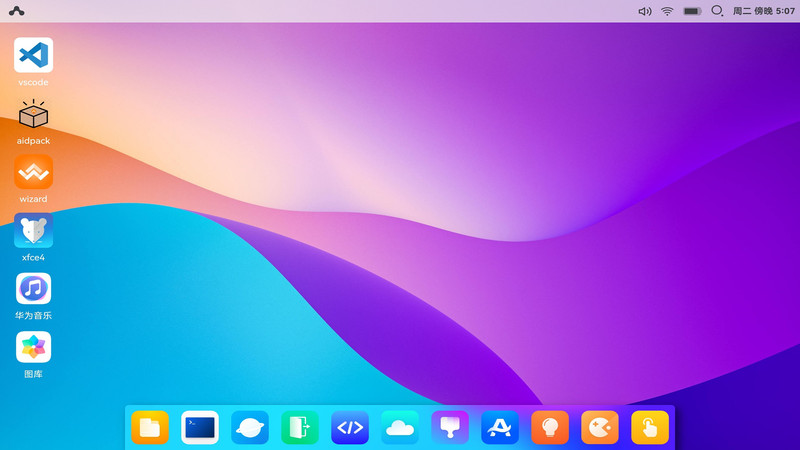The image size is (800, 450).
Task: Open the vscode desktop shortcut
Action: 33,55
